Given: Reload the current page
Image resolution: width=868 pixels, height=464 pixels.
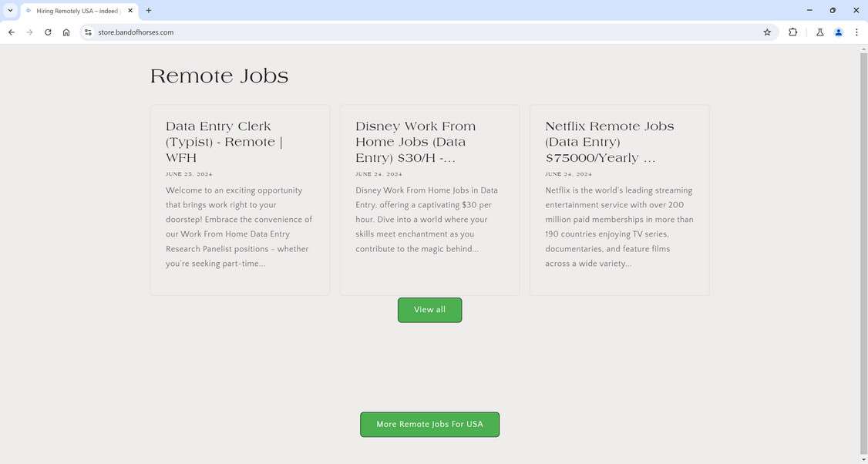Looking at the screenshot, I should tap(48, 32).
